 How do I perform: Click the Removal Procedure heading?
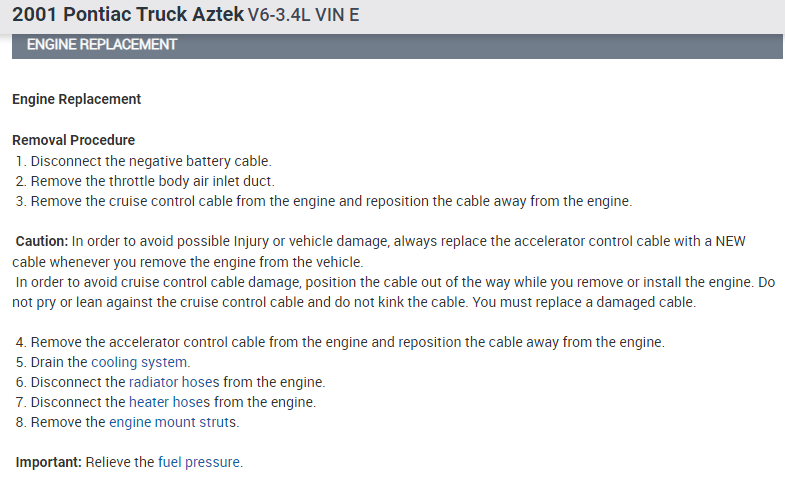73,140
